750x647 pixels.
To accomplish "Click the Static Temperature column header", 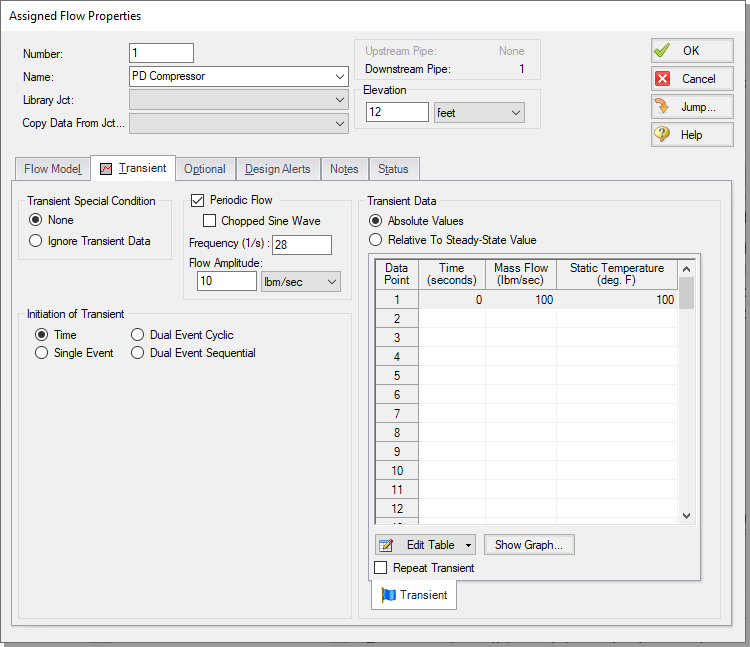I will [617, 274].
